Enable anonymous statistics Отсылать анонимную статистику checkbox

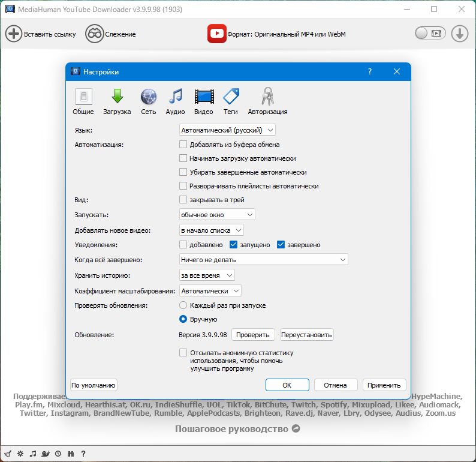pyautogui.click(x=183, y=352)
